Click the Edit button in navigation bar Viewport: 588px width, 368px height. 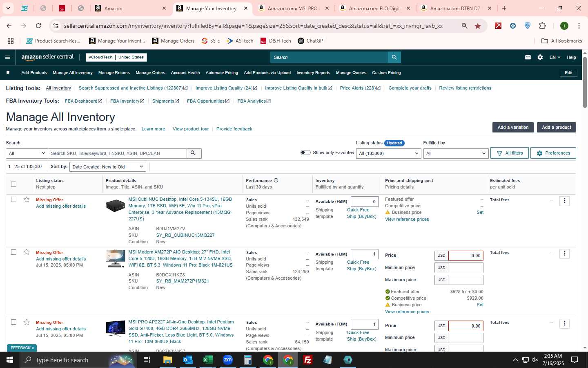[568, 73]
